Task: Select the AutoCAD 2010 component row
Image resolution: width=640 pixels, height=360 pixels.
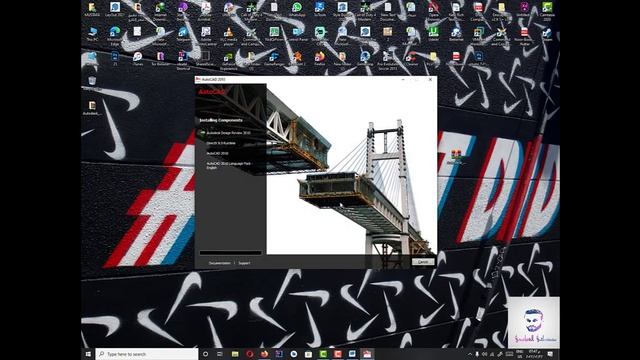Action: tap(217, 153)
